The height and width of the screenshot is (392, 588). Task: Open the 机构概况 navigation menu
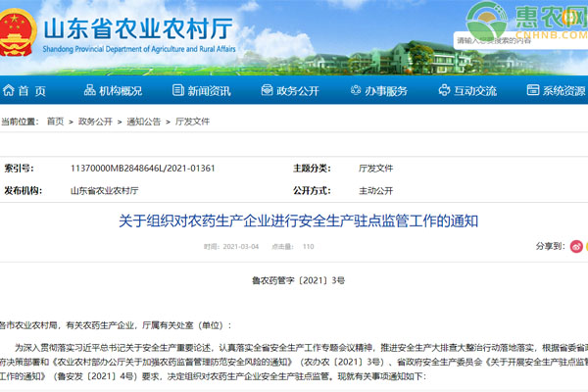click(x=121, y=91)
